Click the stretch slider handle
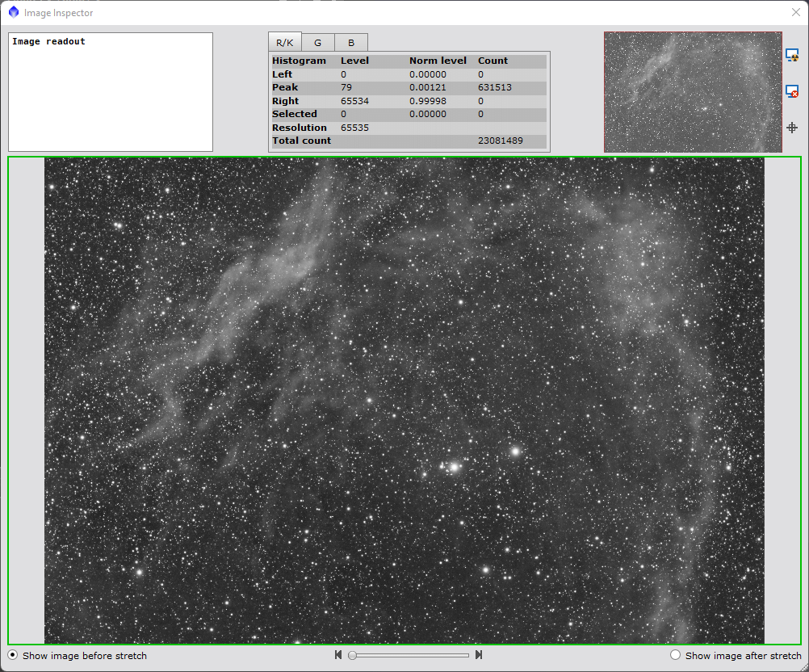The image size is (809, 672). coord(353,655)
